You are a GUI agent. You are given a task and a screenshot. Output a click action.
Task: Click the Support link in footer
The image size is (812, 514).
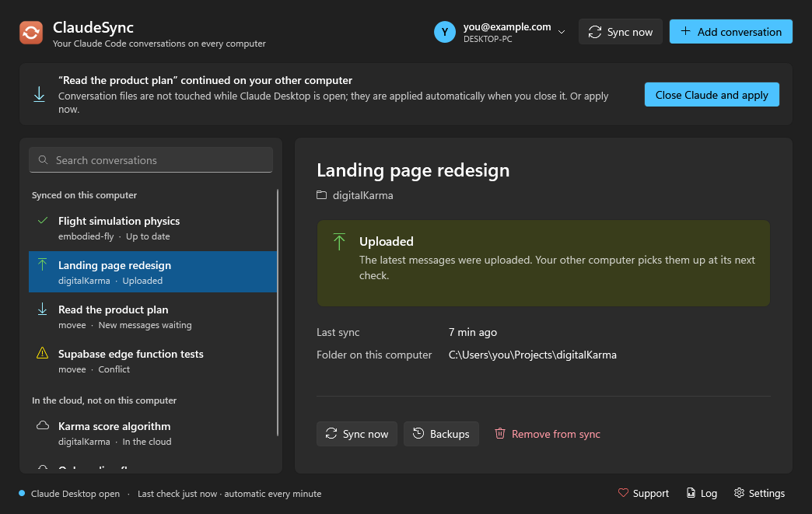coord(643,493)
